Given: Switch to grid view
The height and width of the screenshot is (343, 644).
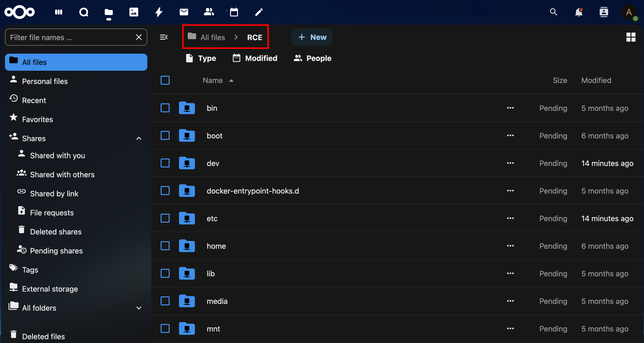Looking at the screenshot, I should pyautogui.click(x=631, y=37).
